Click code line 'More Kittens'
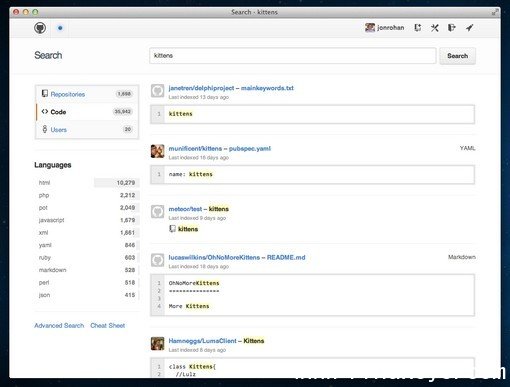Screen dimensions: 510x387 click(x=189, y=306)
